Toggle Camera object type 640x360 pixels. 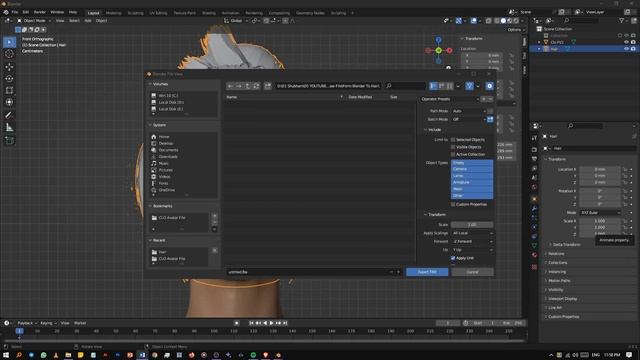coord(472,169)
